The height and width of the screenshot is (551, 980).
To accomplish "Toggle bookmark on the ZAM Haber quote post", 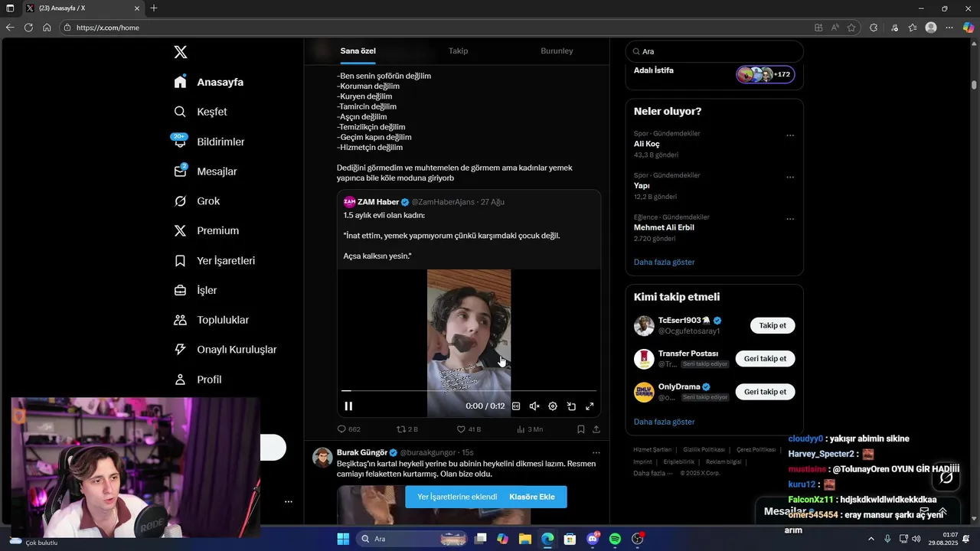I will coord(581,429).
